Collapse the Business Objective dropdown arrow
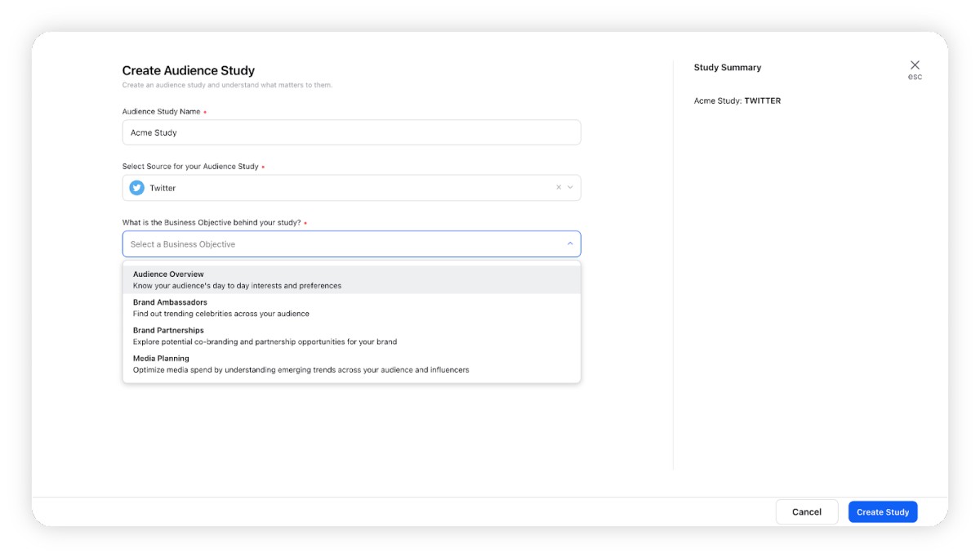Screen dimensions: 980x558 coord(570,243)
